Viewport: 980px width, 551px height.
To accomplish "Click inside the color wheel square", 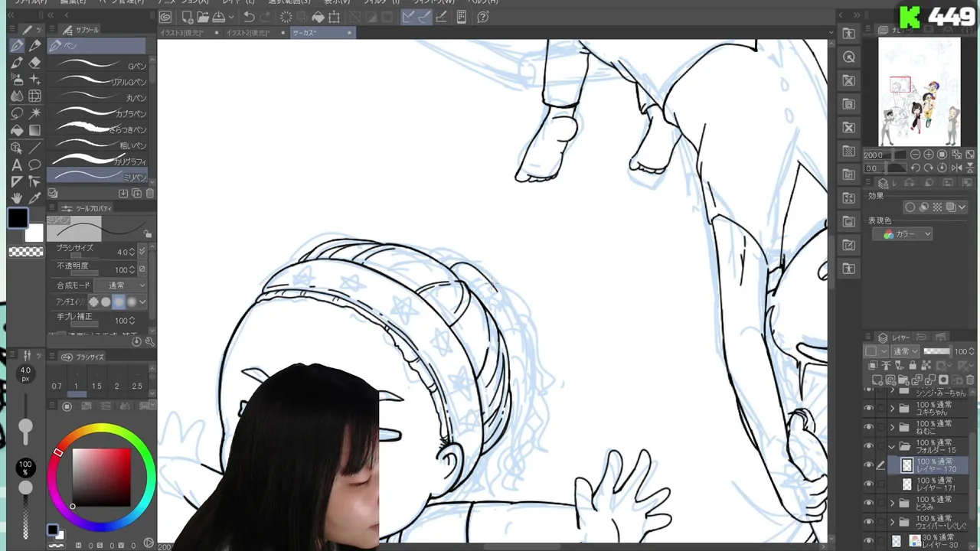I will (x=100, y=477).
